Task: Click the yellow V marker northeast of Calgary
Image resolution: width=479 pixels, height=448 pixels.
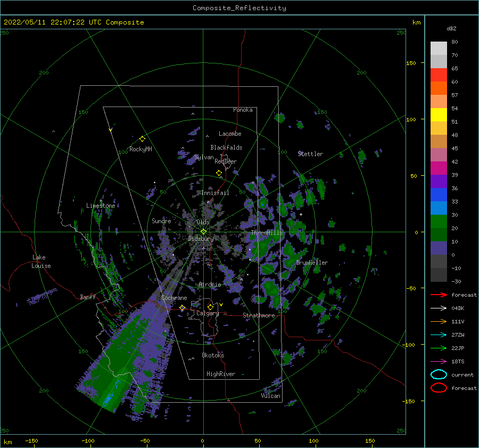Action: point(221,305)
